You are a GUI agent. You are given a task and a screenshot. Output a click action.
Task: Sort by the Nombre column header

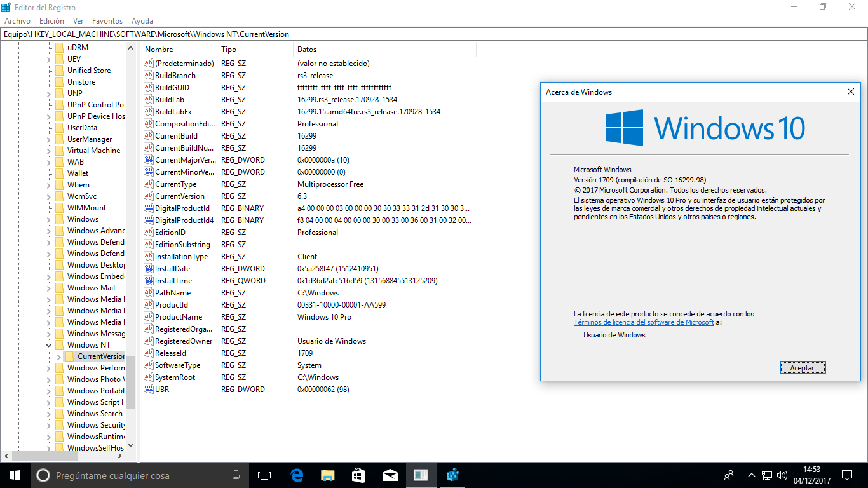(x=179, y=50)
